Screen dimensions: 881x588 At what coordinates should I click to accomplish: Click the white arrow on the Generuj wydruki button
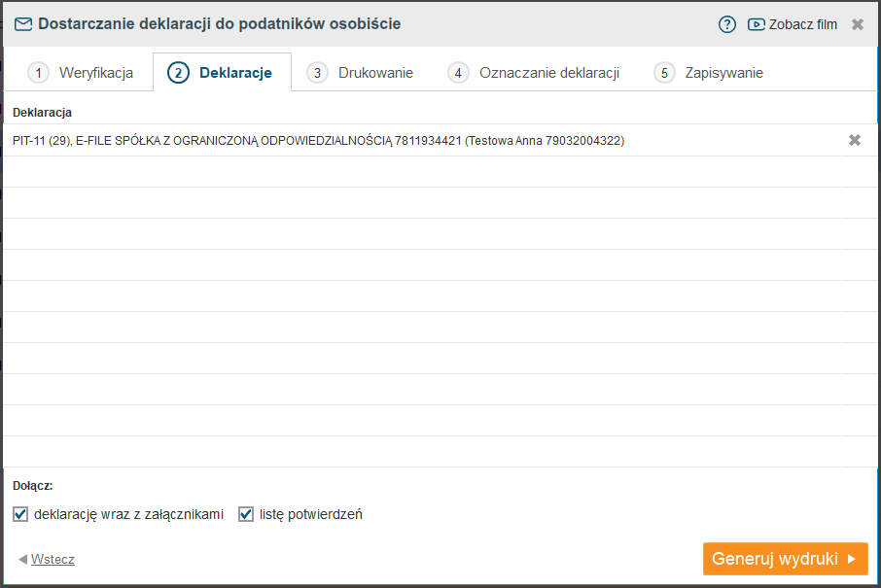pyautogui.click(x=851, y=559)
